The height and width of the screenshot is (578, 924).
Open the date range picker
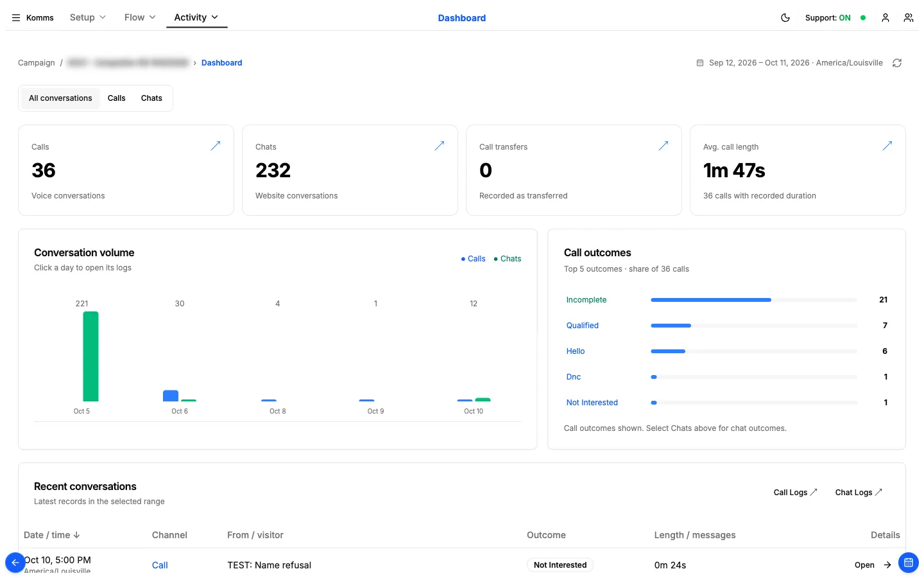click(789, 63)
